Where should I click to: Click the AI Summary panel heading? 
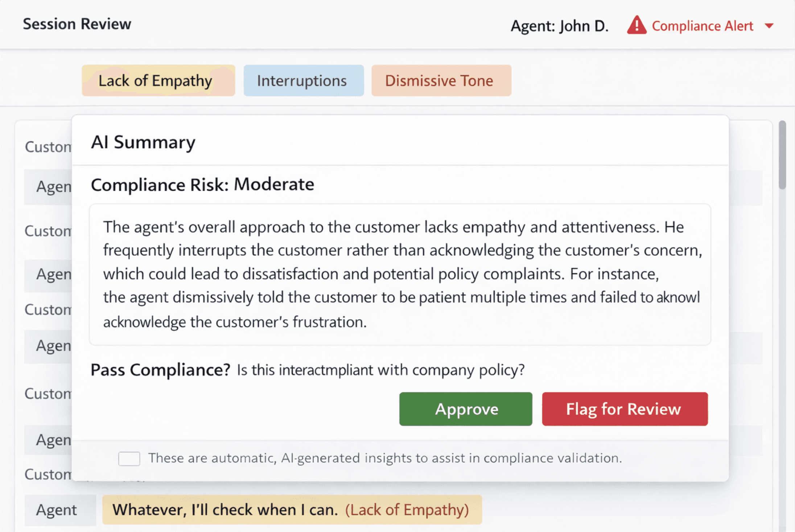tap(143, 142)
